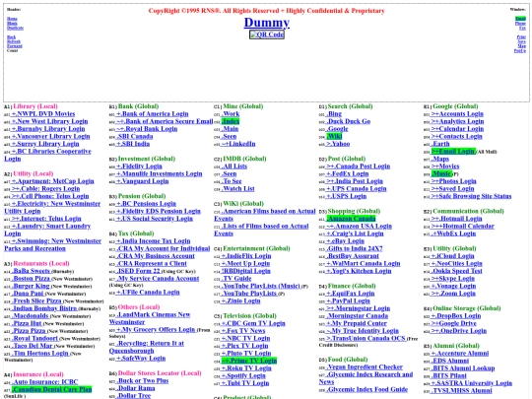
Task: Open Bank of America Secure Email
Action: point(165,121)
